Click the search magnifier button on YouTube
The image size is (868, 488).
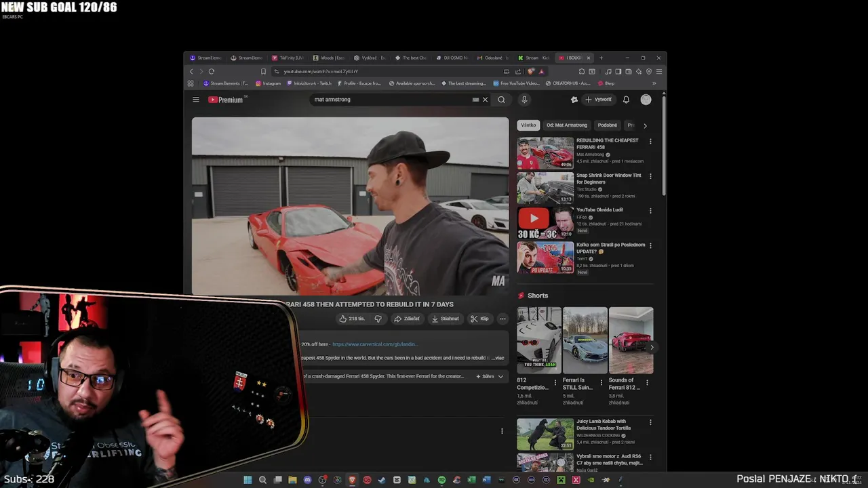501,100
